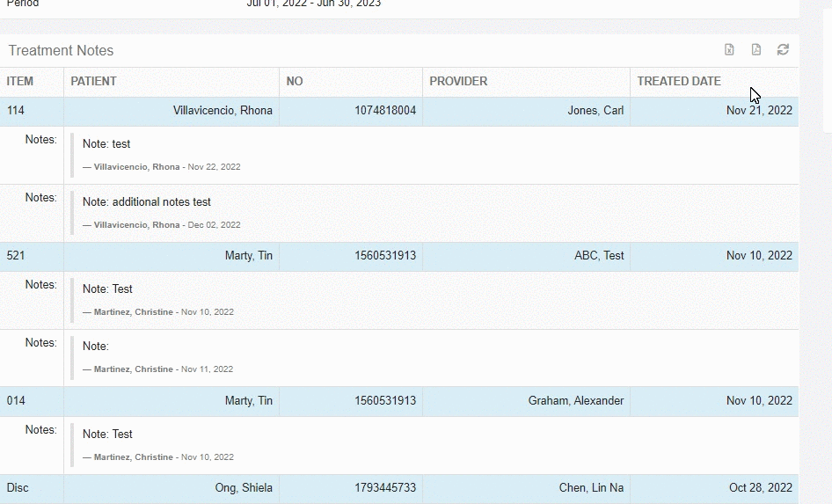Click number 1074818004
The width and height of the screenshot is (832, 504).
[385, 110]
